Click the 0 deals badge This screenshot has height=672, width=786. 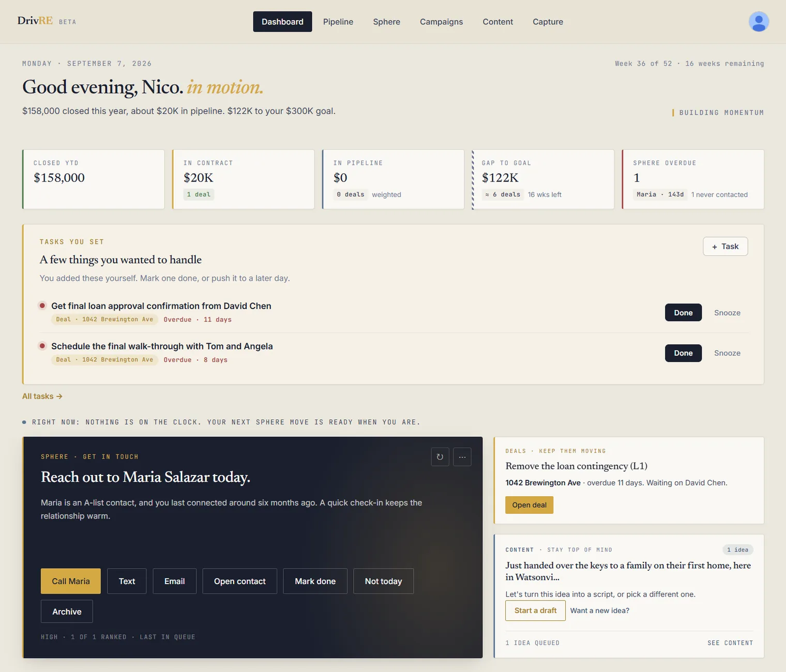[x=351, y=194]
